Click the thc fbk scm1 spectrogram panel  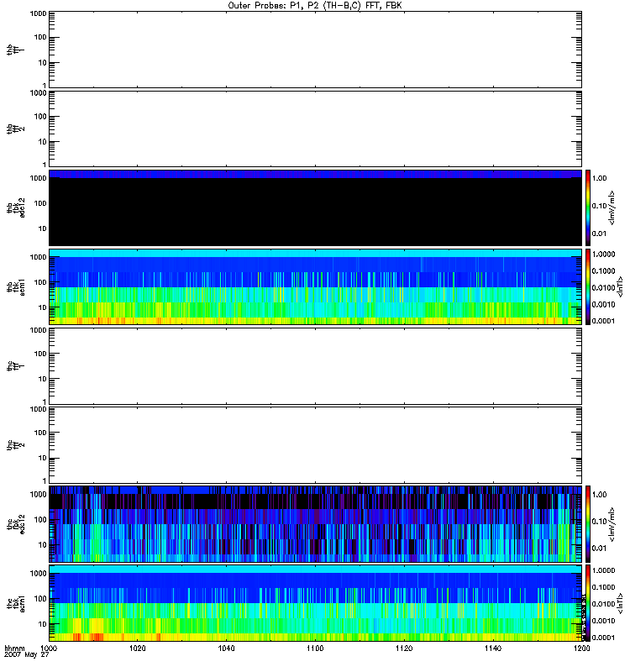(315, 603)
